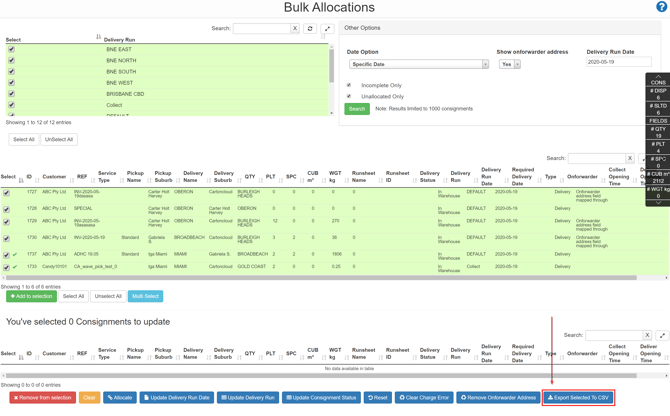670x416 pixels.
Task: Sort consignments table by QTY column
Action: coord(250,177)
